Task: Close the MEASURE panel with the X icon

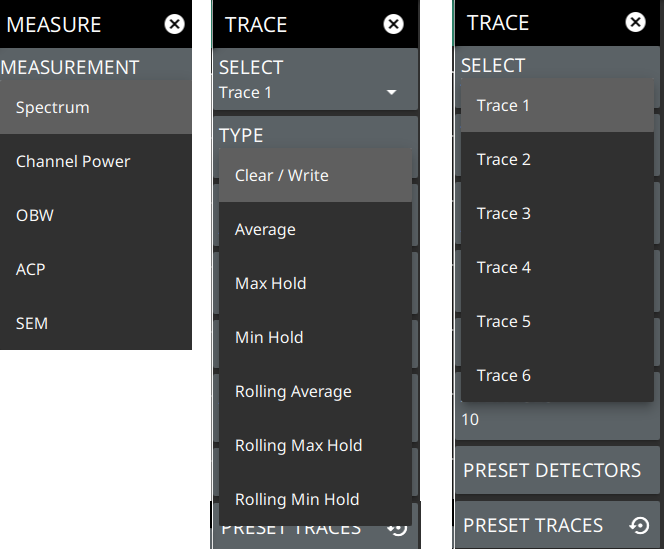Action: [x=174, y=24]
